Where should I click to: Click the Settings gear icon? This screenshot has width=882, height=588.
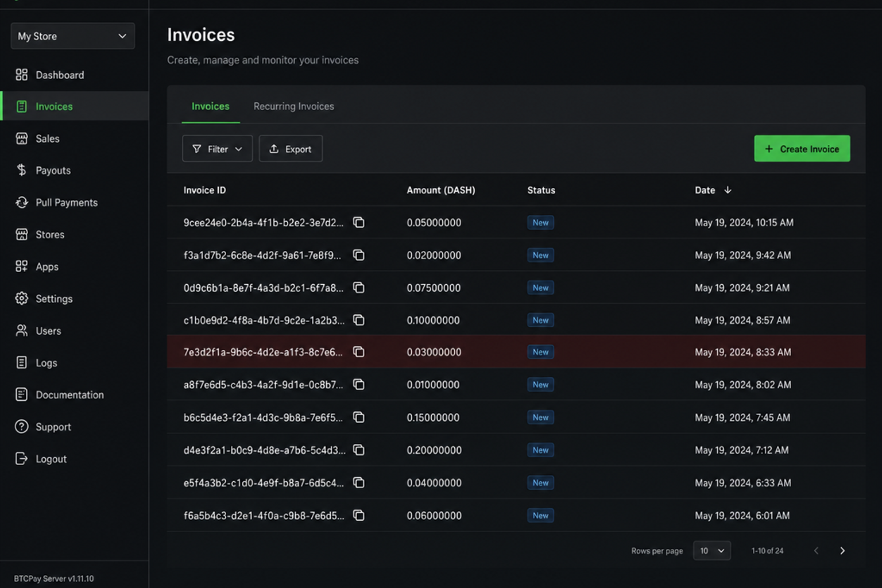pos(21,299)
